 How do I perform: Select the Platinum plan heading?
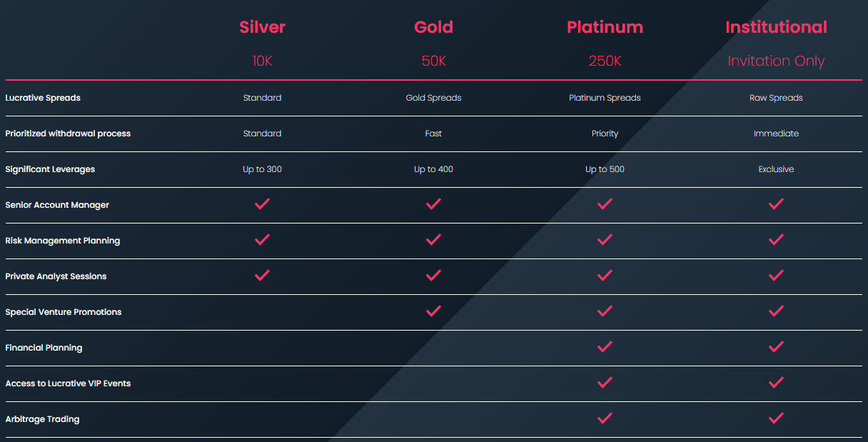click(605, 27)
